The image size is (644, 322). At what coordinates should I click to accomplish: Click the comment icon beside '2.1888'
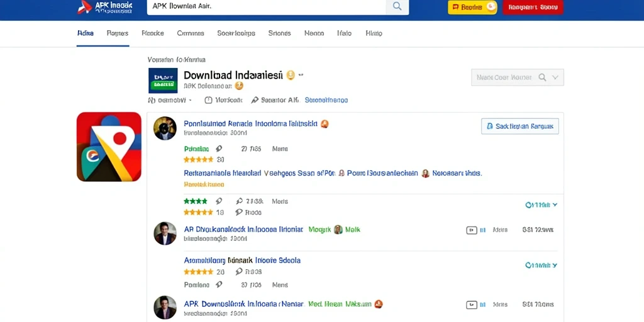(240, 201)
